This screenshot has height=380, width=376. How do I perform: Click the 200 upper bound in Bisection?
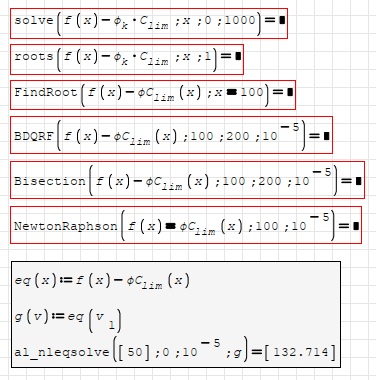[270, 181]
